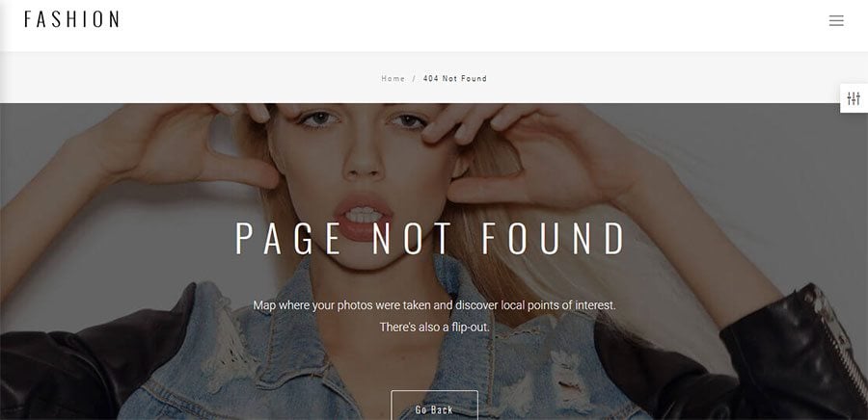
Task: Click the word FOUND in the heading
Action: (553, 238)
